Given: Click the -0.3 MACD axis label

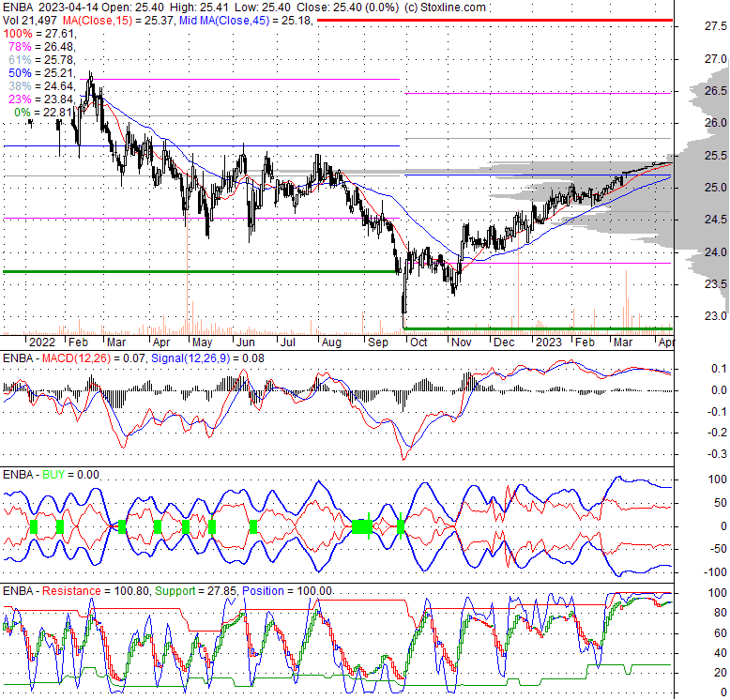Looking at the screenshot, I should click(717, 454).
